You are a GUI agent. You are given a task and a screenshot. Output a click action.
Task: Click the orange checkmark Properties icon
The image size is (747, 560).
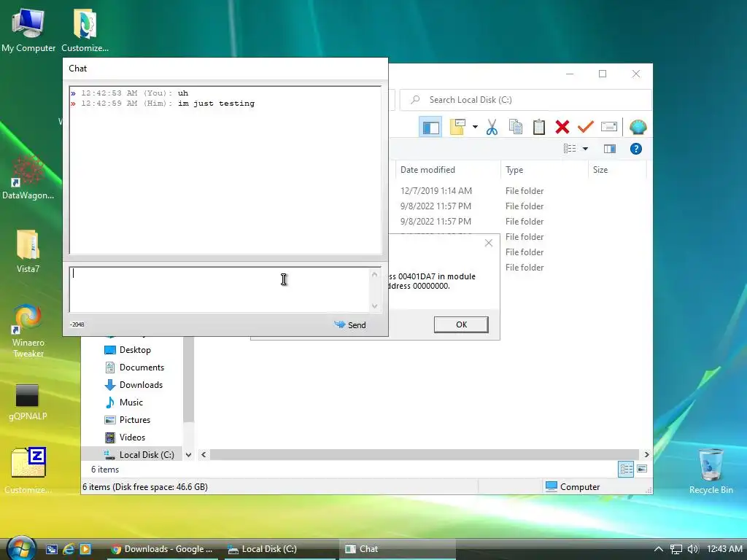586,127
